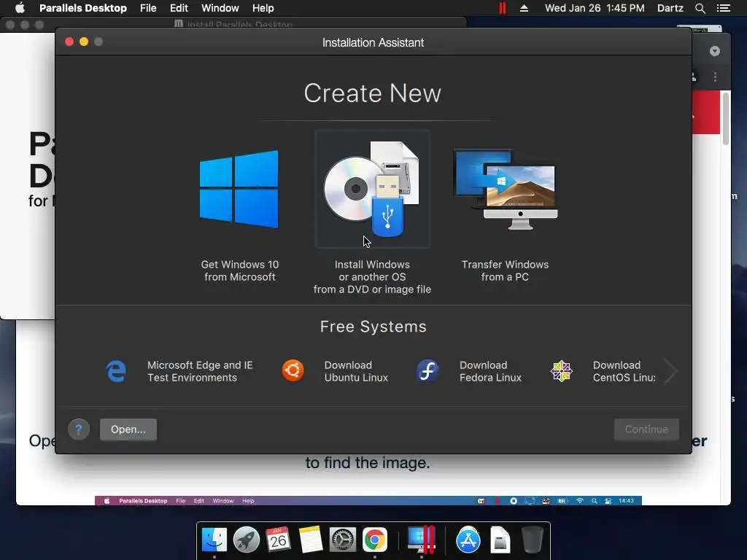Image resolution: width=747 pixels, height=560 pixels.
Task: Open the browser's three-dot menu
Action: click(x=715, y=77)
